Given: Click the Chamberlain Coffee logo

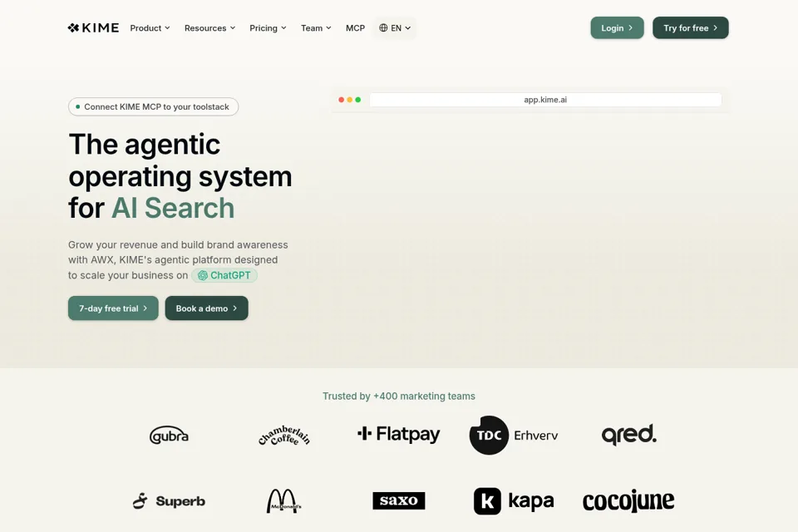Looking at the screenshot, I should (x=284, y=436).
